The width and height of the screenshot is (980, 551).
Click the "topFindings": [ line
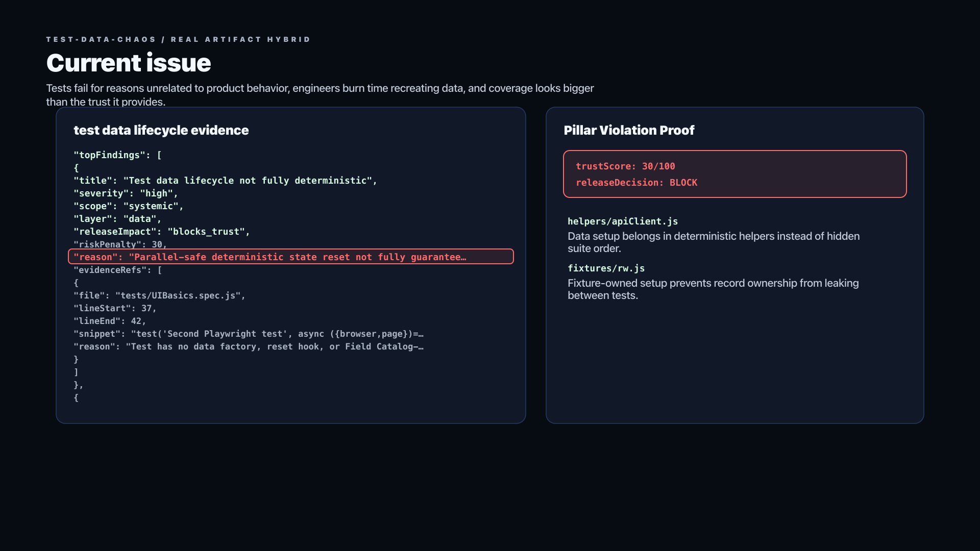(x=118, y=155)
